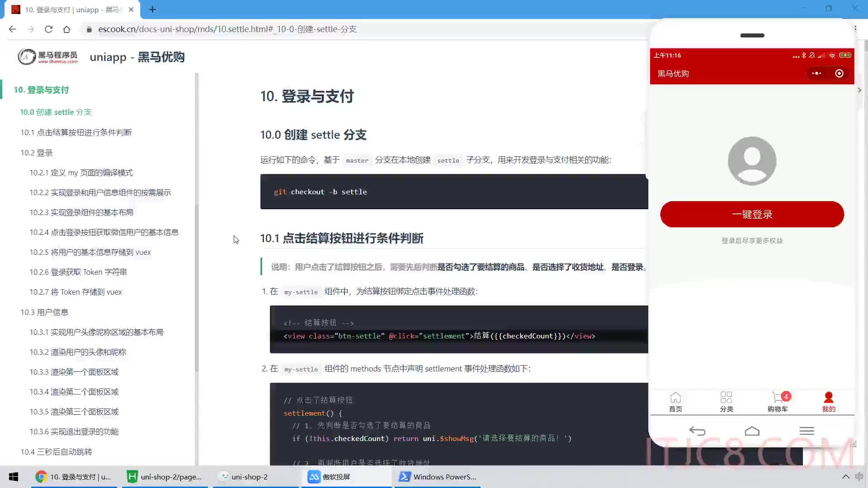The height and width of the screenshot is (488, 868).
Task: Click the 黑马程序员 logo
Action: [48, 57]
